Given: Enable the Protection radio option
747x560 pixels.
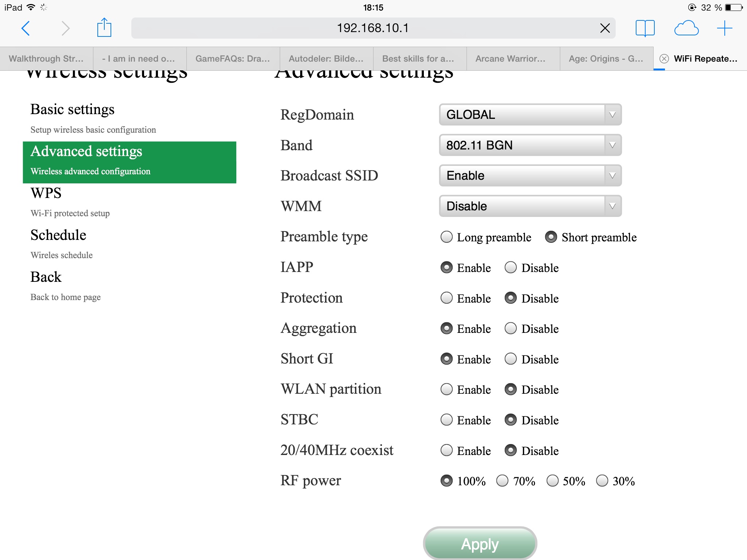Looking at the screenshot, I should click(x=446, y=298).
